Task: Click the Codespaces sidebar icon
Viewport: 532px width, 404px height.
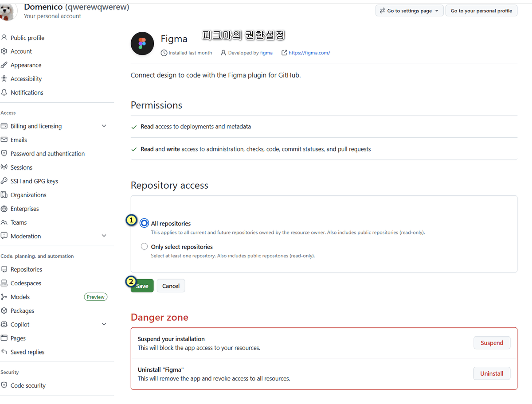Action: [4, 283]
